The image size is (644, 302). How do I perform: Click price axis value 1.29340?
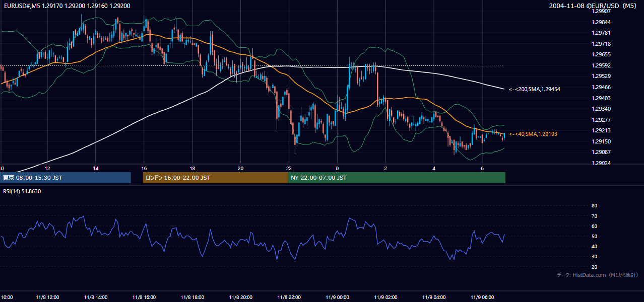click(x=601, y=109)
